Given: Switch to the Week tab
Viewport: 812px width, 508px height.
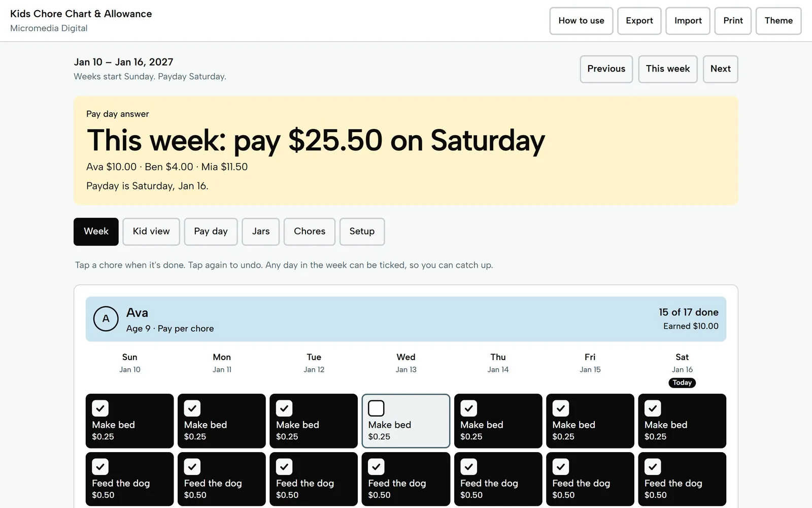Looking at the screenshot, I should coord(96,232).
